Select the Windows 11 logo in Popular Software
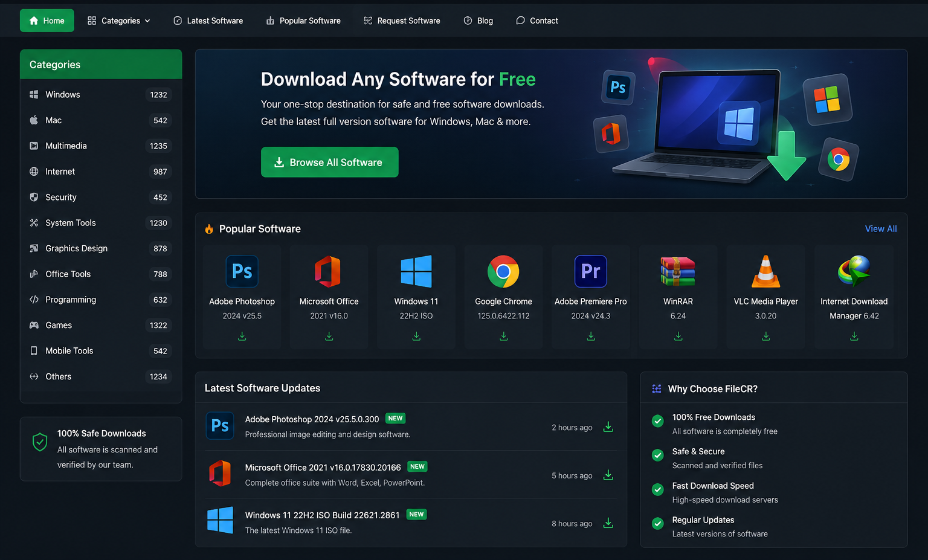928x560 pixels. 416,271
